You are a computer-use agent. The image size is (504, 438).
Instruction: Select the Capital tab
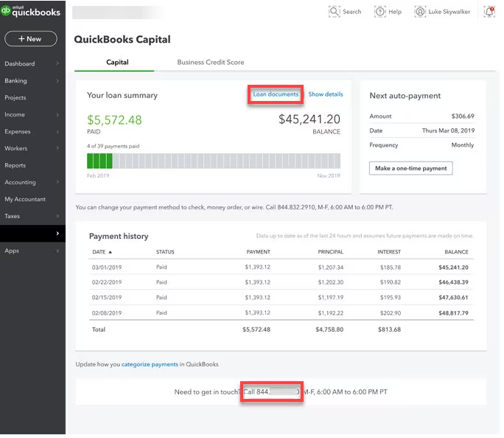coord(117,63)
